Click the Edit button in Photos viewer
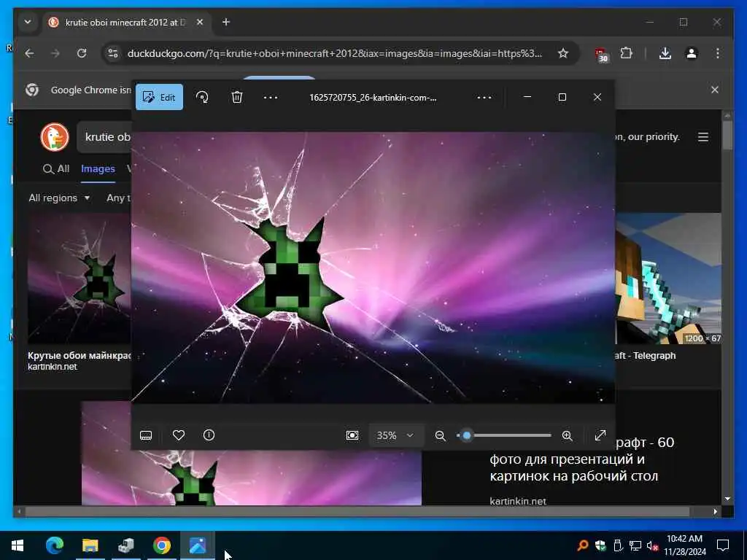 pos(159,97)
